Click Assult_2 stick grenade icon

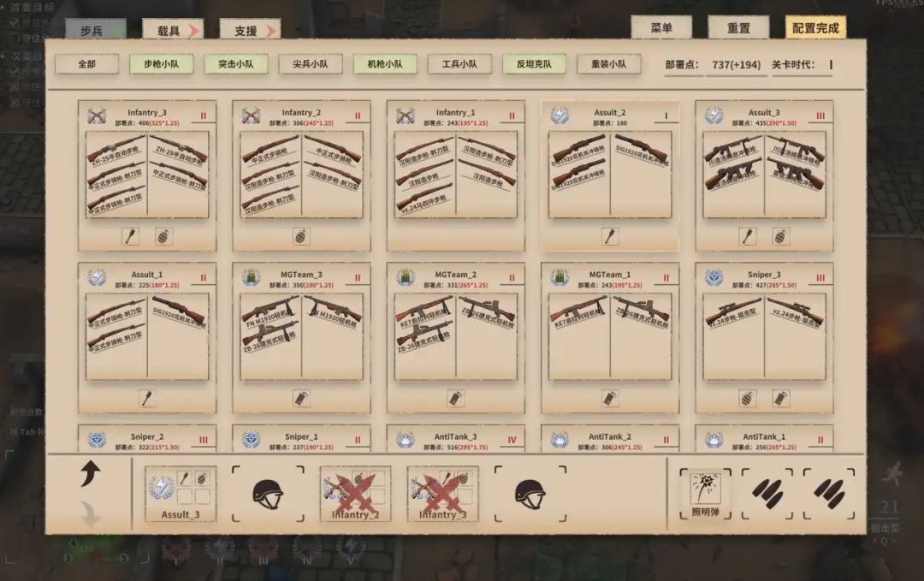tap(610, 236)
